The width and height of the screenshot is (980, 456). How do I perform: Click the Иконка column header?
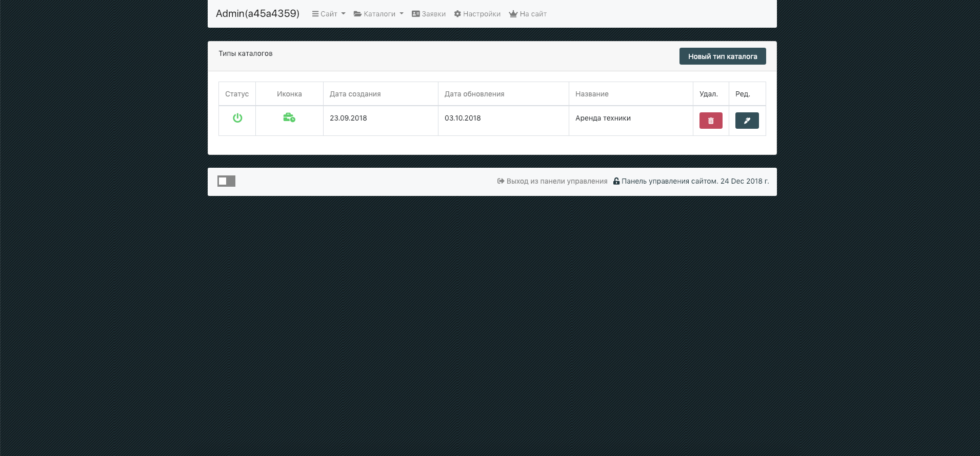[x=289, y=94]
